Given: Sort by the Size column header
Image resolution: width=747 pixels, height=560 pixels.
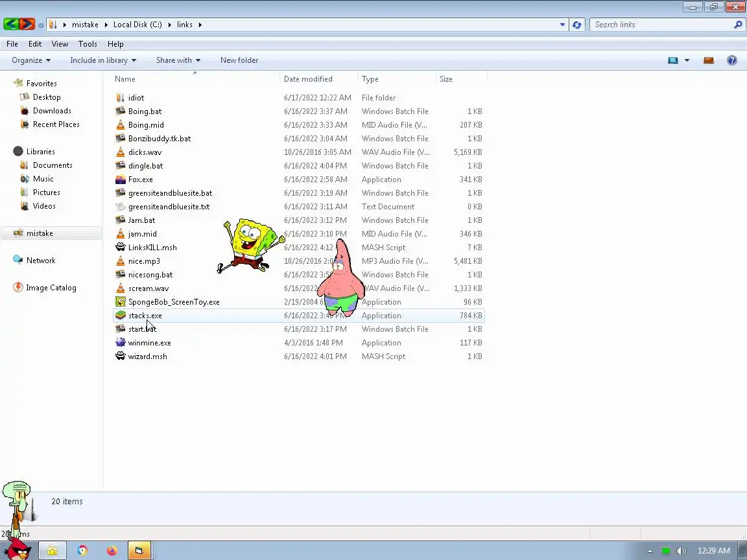Looking at the screenshot, I should (461, 79).
